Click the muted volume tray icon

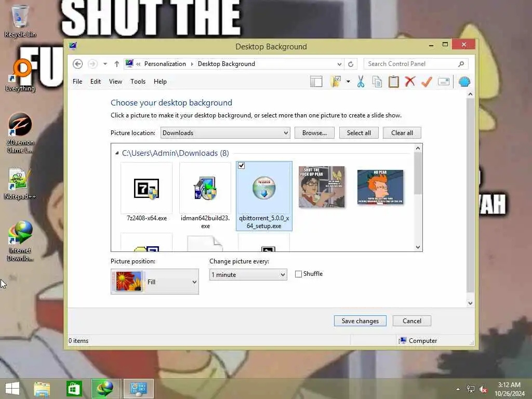(x=483, y=389)
